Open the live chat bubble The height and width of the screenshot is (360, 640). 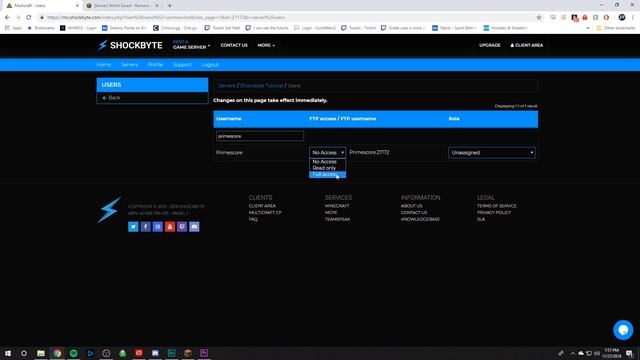click(x=623, y=330)
